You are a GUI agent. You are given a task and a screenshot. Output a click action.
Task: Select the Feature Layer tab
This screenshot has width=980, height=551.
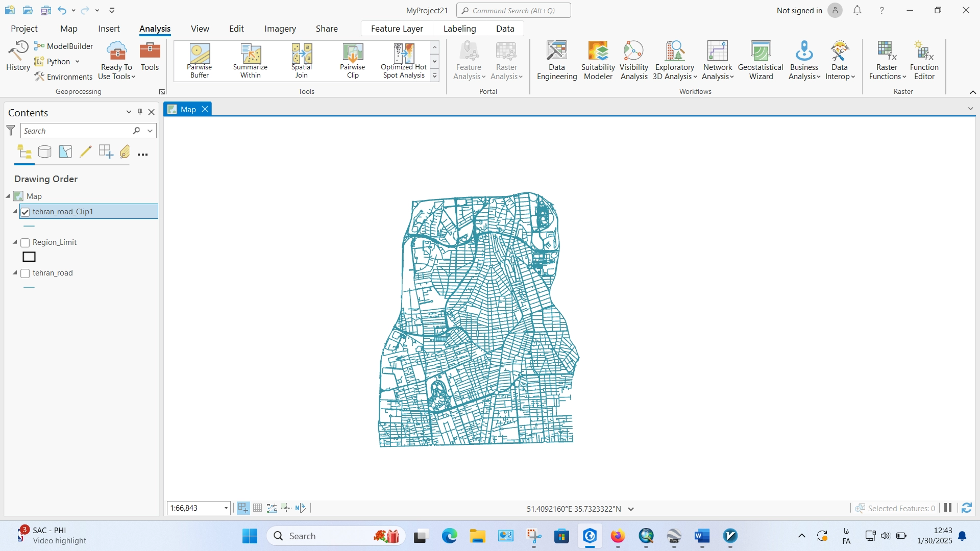coord(397,28)
